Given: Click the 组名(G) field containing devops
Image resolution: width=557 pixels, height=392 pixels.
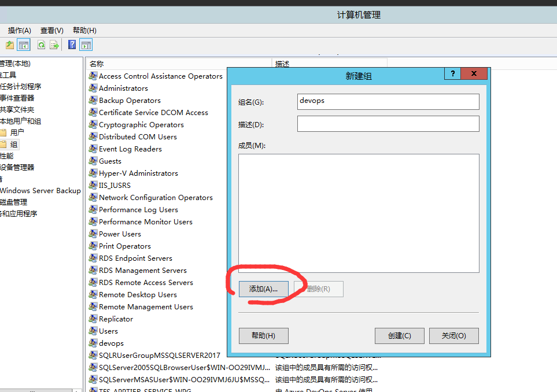Looking at the screenshot, I should tap(388, 102).
